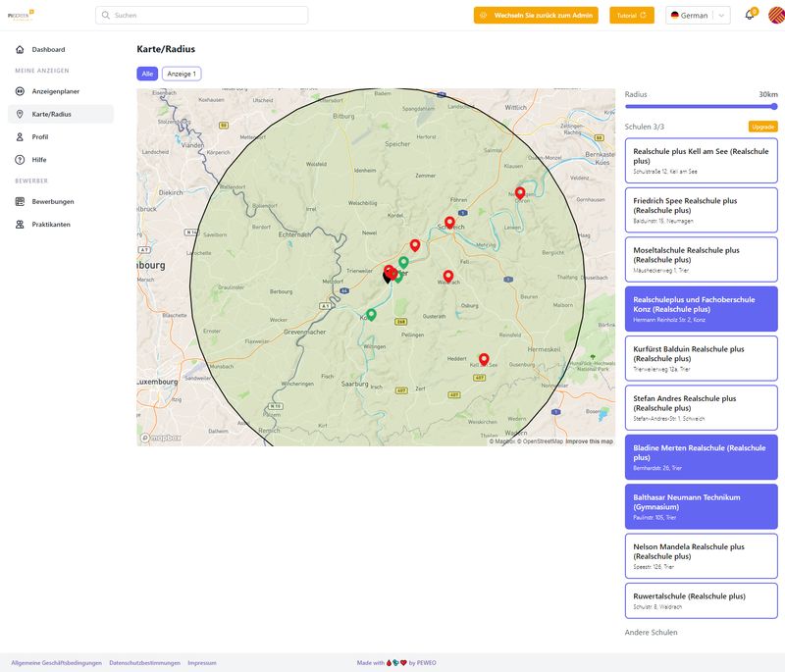Image resolution: width=785 pixels, height=672 pixels.
Task: Deselect the Bladine Merten Realschule card
Action: click(701, 457)
